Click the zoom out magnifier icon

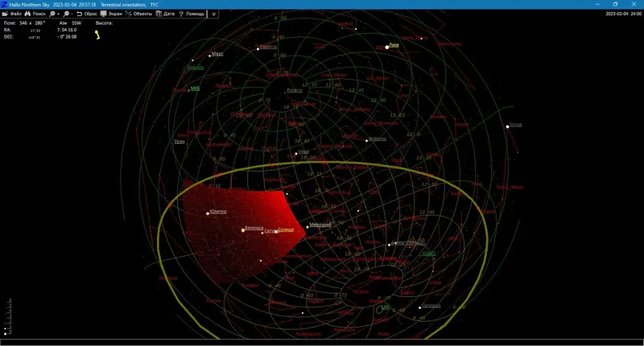[x=68, y=14]
